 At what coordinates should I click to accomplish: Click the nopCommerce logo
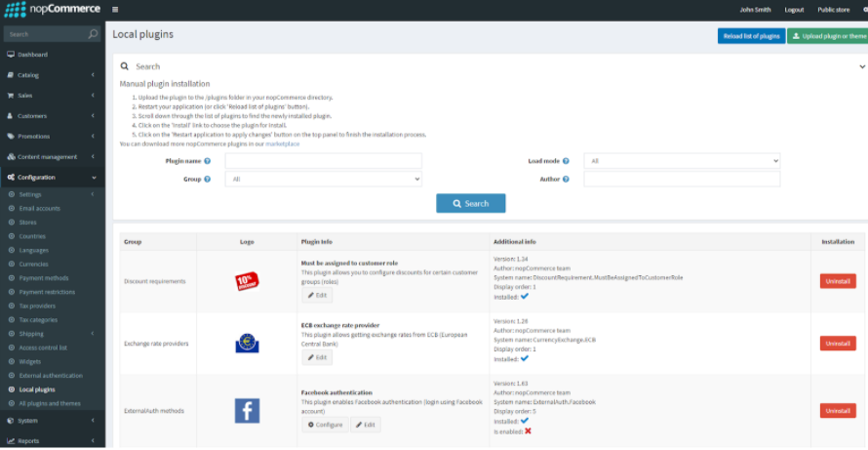[x=52, y=10]
